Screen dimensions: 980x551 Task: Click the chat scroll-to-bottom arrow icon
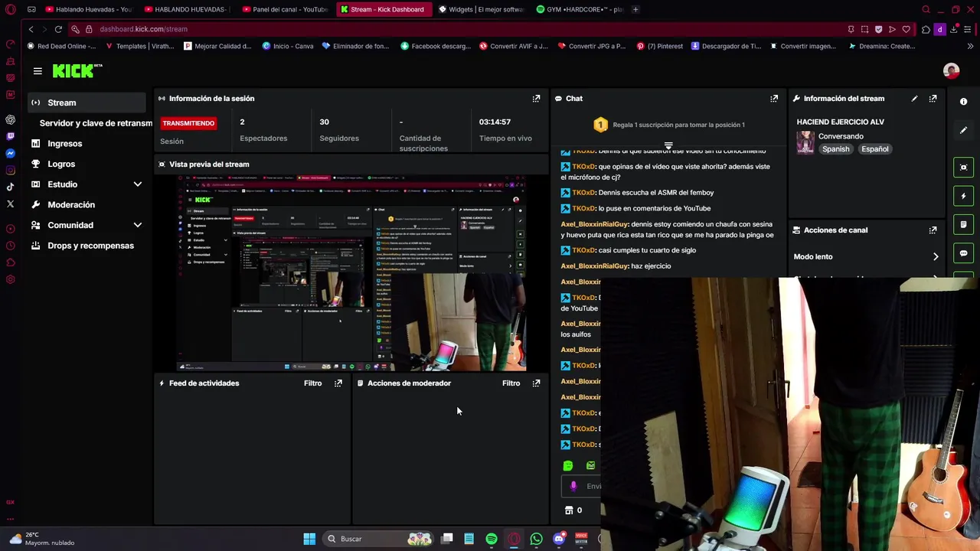click(668, 145)
